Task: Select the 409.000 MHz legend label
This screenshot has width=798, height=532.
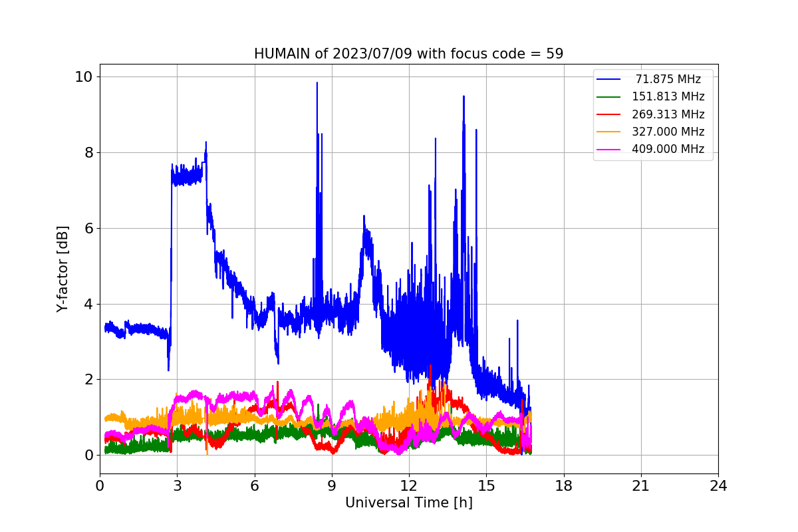Action: [668, 149]
